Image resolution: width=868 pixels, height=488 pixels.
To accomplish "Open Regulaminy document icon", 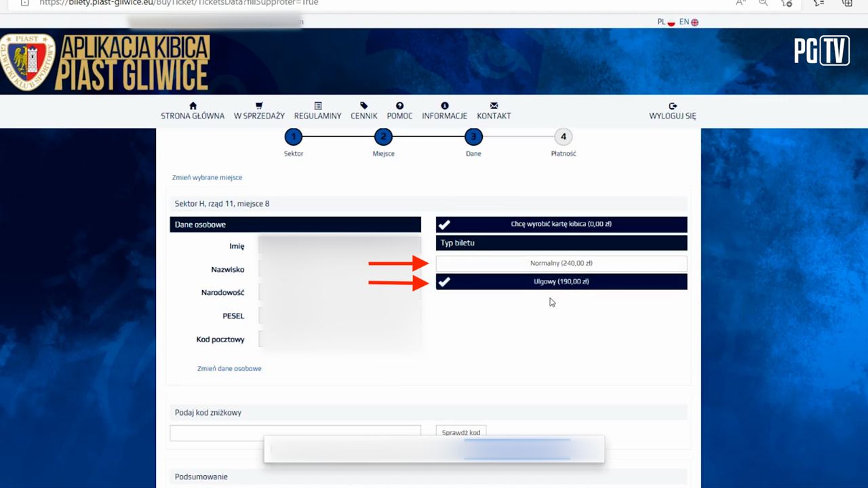I will (x=317, y=106).
